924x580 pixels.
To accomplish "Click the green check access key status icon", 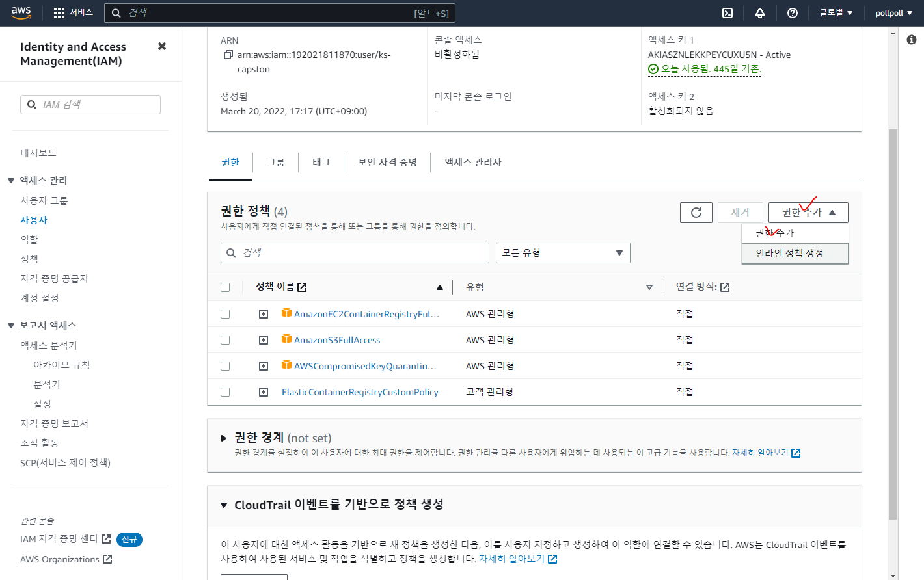I will pyautogui.click(x=653, y=69).
